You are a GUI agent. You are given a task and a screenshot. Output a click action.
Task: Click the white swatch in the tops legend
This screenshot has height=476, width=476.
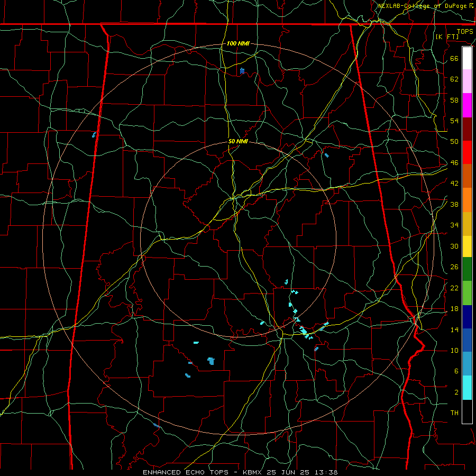tap(467, 58)
